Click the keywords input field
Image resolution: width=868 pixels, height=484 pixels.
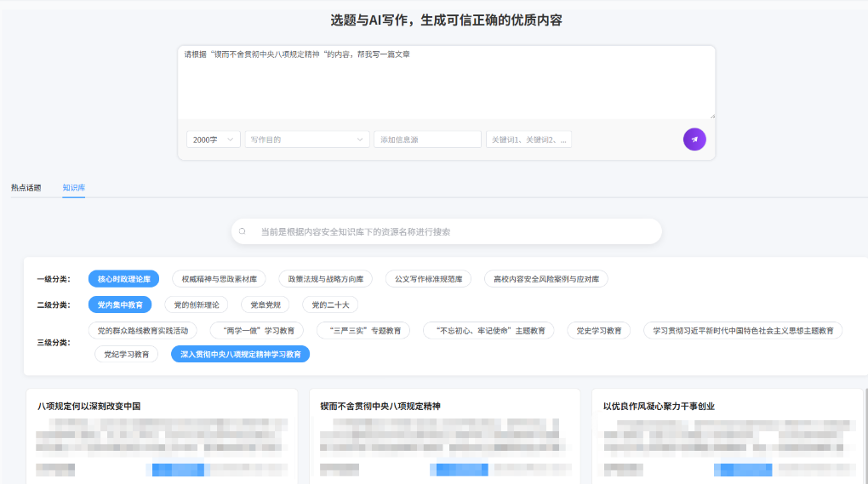[528, 140]
